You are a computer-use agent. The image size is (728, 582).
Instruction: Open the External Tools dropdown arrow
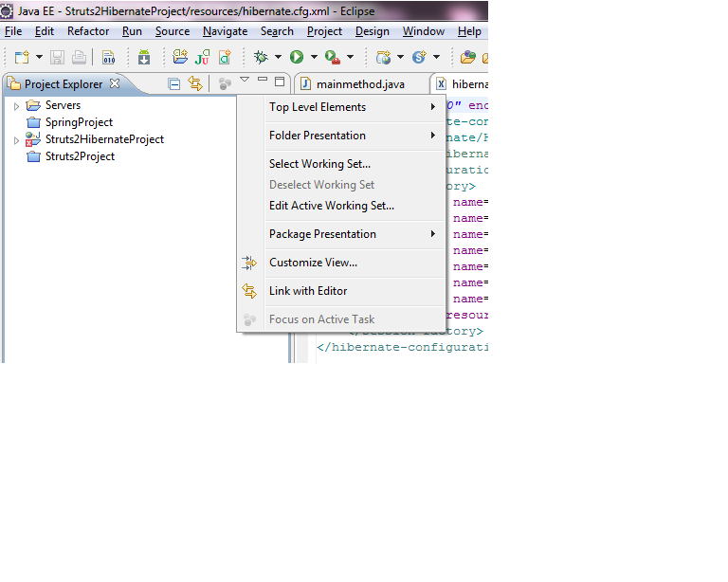point(351,57)
